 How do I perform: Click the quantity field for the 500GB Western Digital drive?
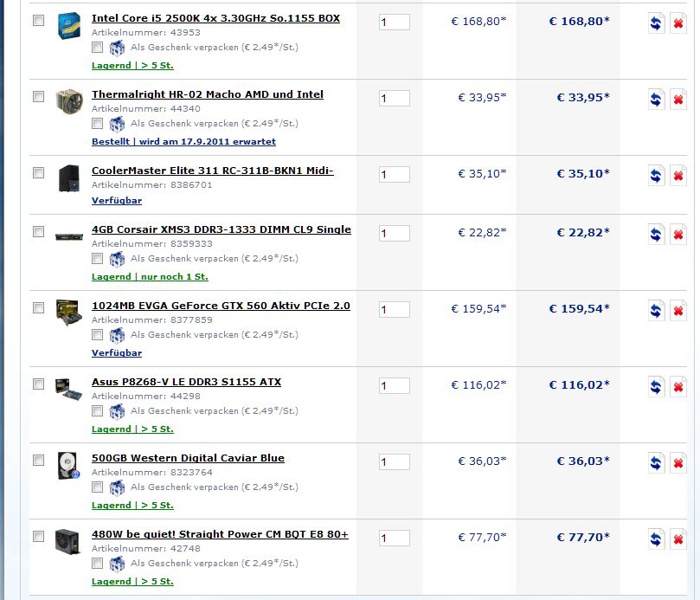click(x=395, y=462)
